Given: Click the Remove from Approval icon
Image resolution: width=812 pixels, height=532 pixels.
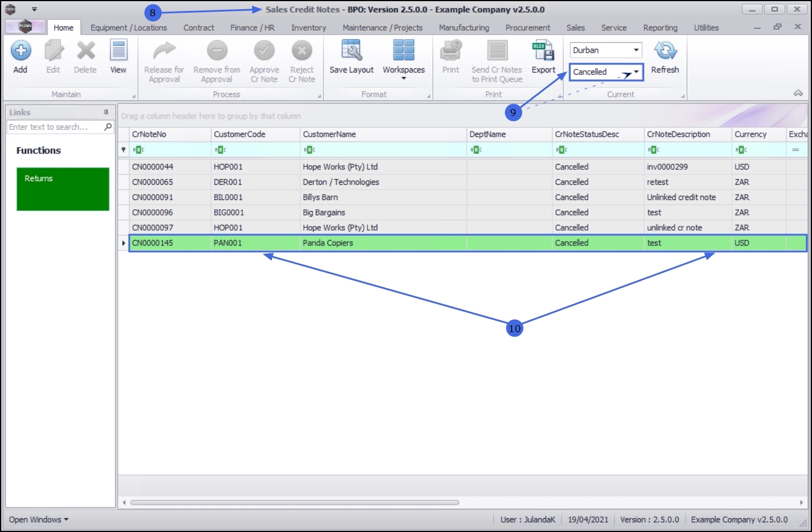Looking at the screenshot, I should 217,51.
